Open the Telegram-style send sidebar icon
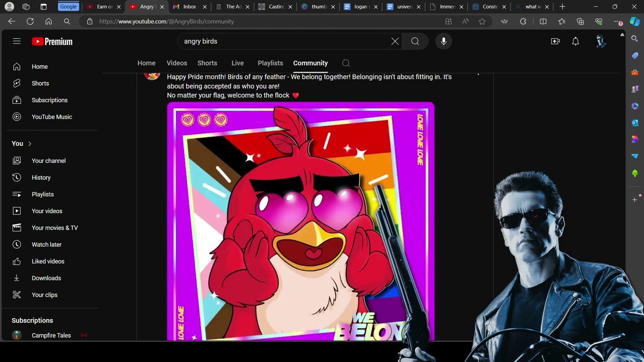Screen dimensions: 644x362 (x=635, y=156)
